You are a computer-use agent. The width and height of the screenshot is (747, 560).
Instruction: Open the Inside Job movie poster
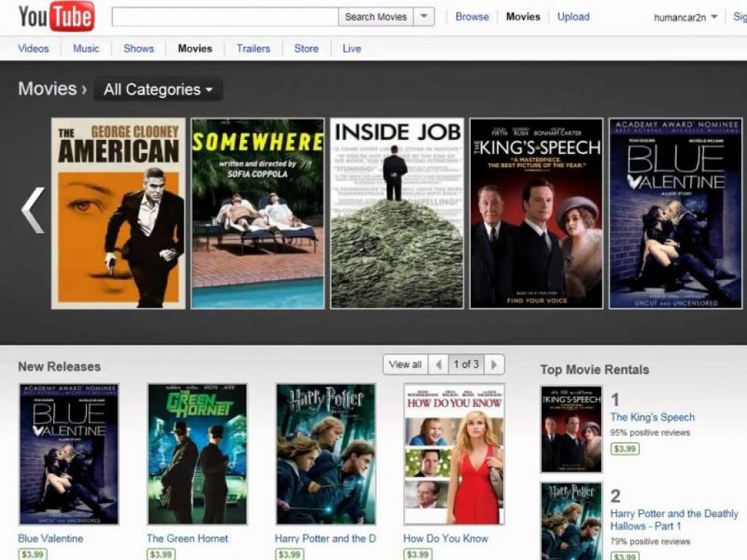point(397,214)
